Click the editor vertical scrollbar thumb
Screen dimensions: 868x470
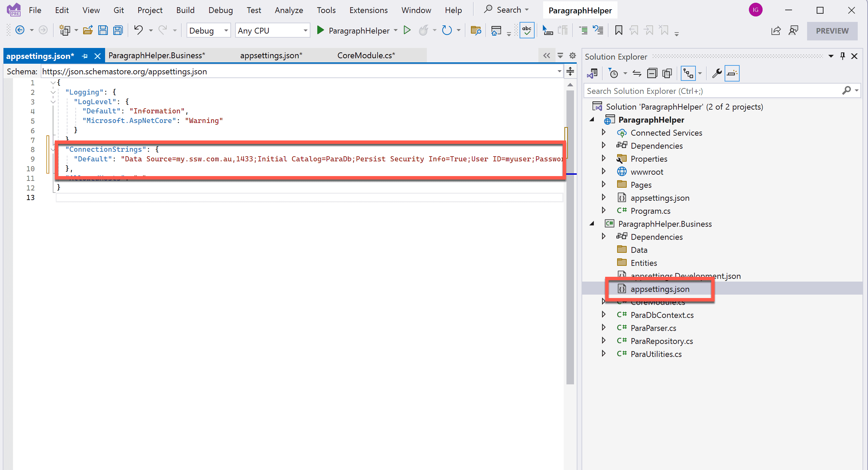pos(570,236)
